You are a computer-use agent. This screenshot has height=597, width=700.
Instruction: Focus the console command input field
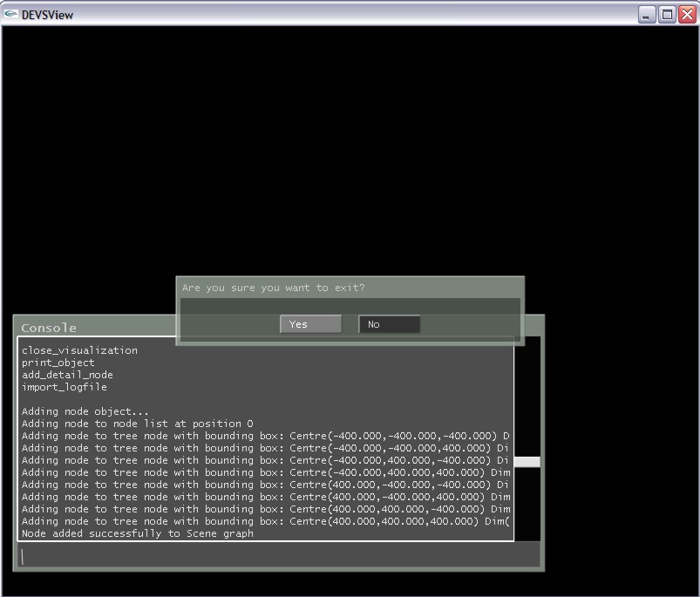coord(279,556)
